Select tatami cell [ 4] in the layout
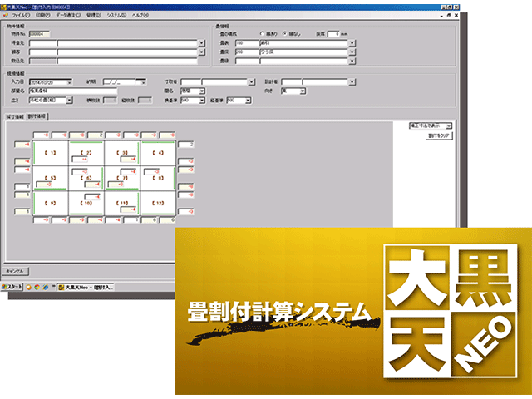 point(158,153)
